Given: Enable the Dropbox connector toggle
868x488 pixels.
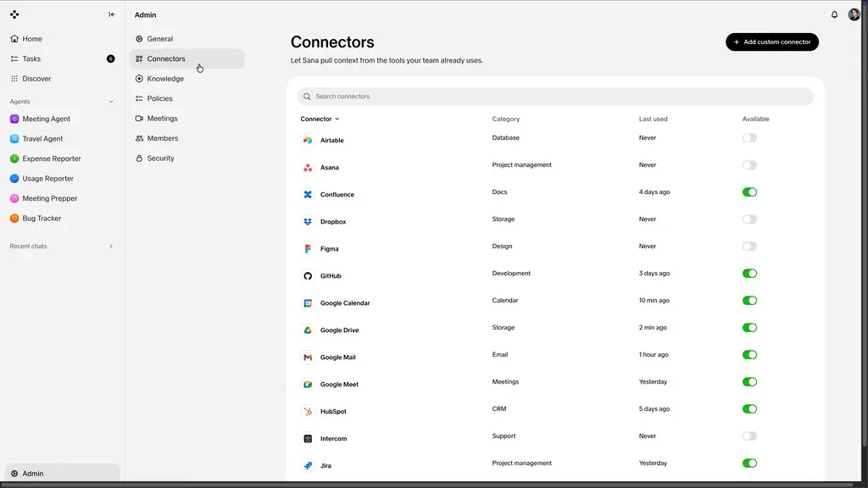Looking at the screenshot, I should pyautogui.click(x=749, y=219).
